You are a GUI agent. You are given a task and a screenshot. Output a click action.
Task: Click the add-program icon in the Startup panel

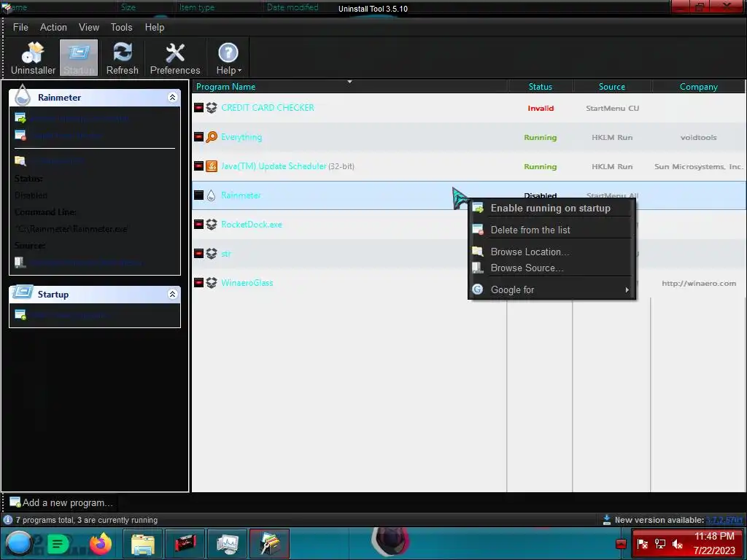coord(20,315)
